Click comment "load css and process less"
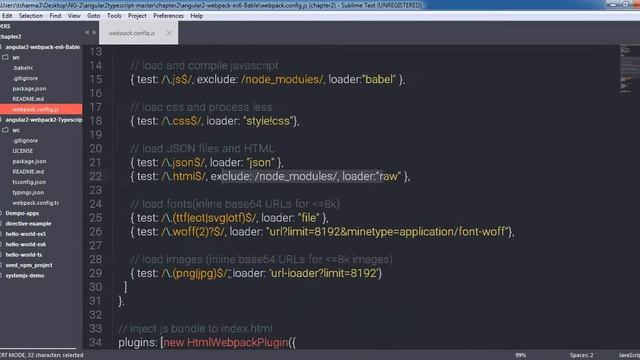Screen dimensions: 640x360 click(201, 107)
